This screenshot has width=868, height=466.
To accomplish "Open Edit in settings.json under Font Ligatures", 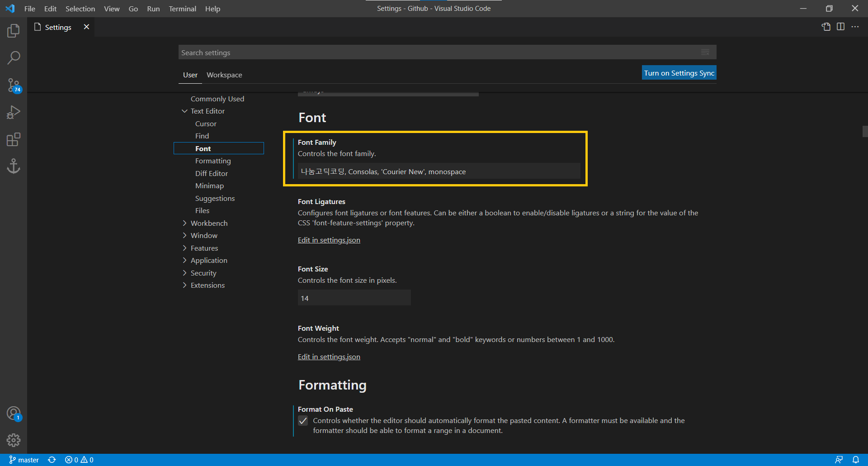I will point(329,240).
